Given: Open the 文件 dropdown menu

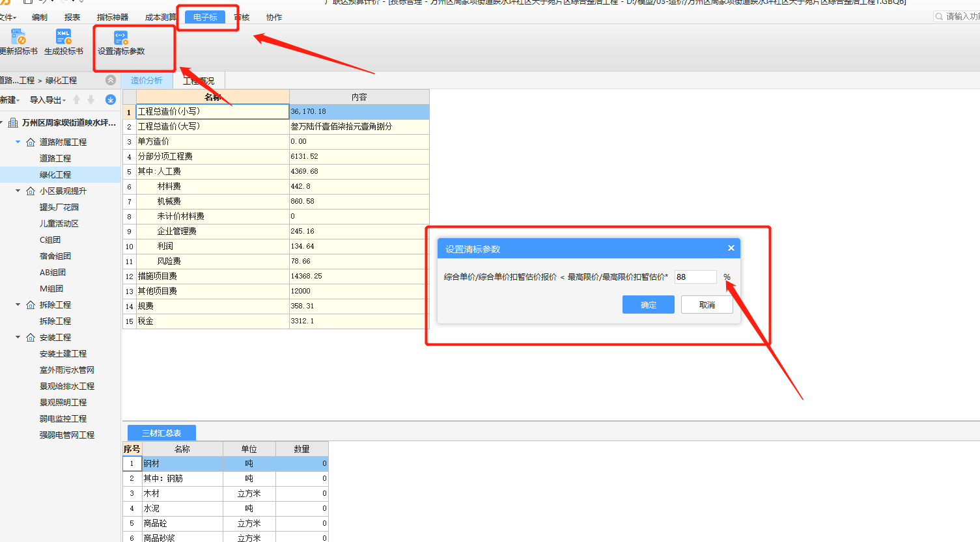Looking at the screenshot, I should [x=8, y=17].
